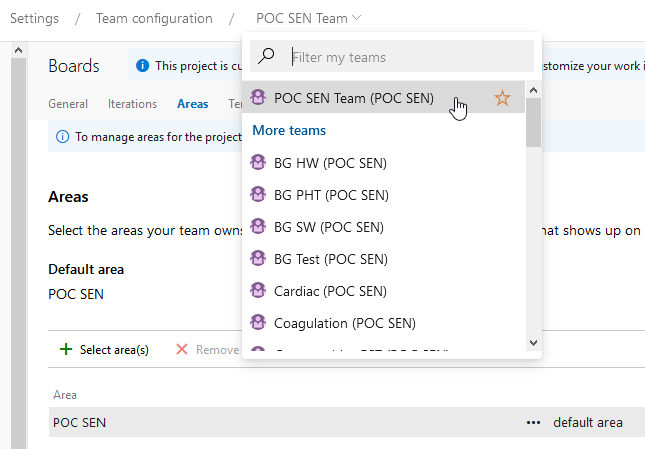This screenshot has height=449, width=645.
Task: Click the team list scrollbar down arrow
Action: (534, 343)
